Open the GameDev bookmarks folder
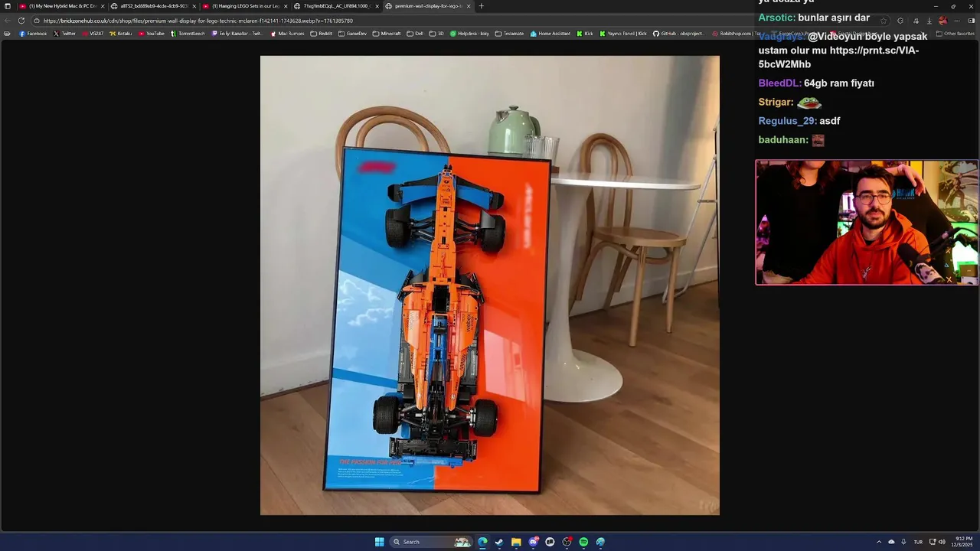 tap(352, 34)
